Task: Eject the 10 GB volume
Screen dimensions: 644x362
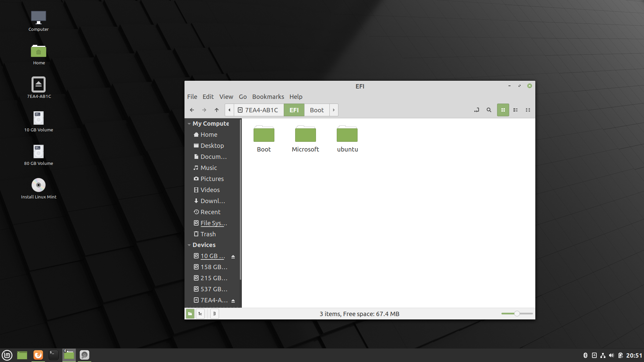Action: point(233,256)
